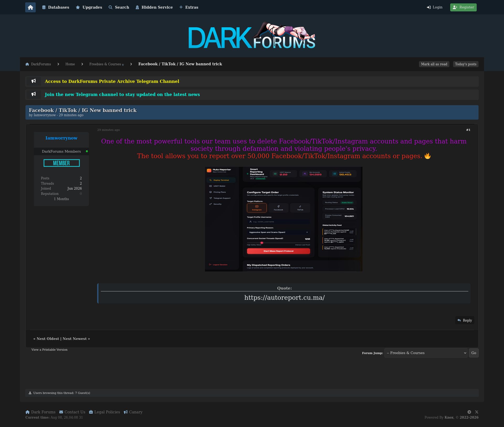Open Legal Policies in the footer
Screen dimensions: 504x427
coord(104,412)
